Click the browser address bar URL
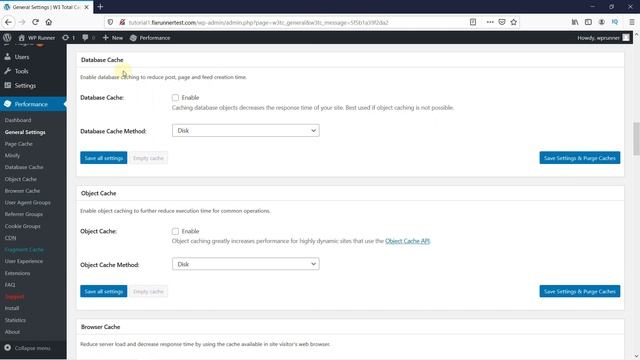This screenshot has height=360, width=640. point(258,22)
